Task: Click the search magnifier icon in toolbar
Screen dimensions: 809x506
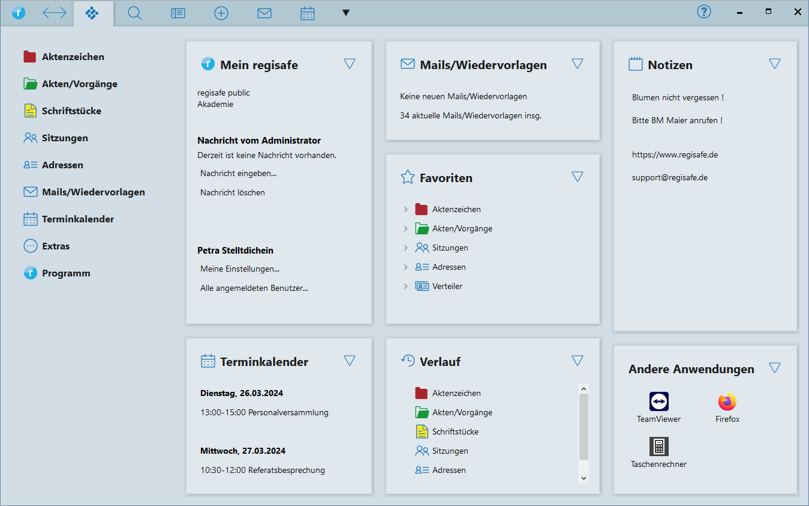Action: (134, 13)
